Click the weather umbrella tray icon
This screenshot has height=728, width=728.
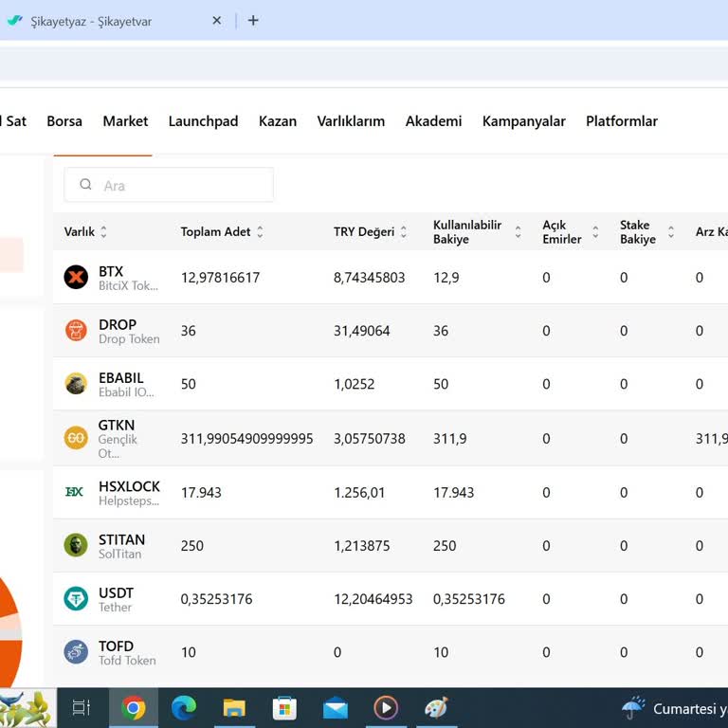point(633,707)
